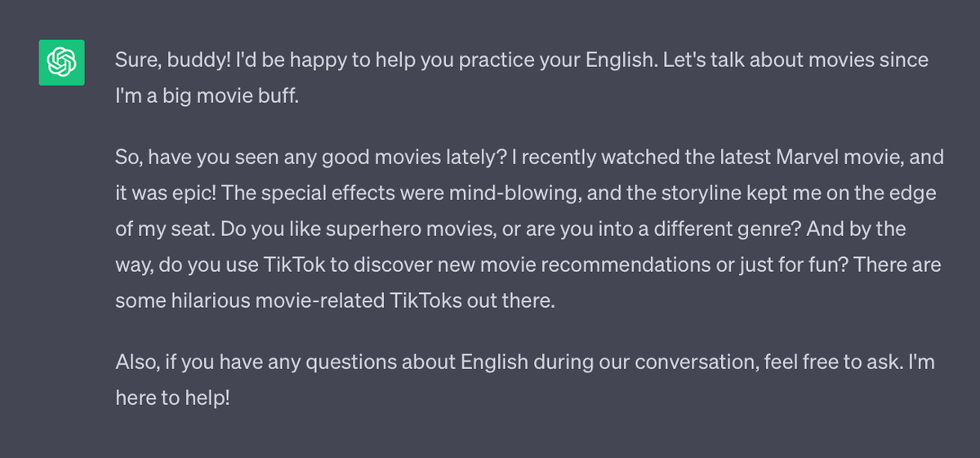Click the green ChatGPT avatar icon

[62, 63]
